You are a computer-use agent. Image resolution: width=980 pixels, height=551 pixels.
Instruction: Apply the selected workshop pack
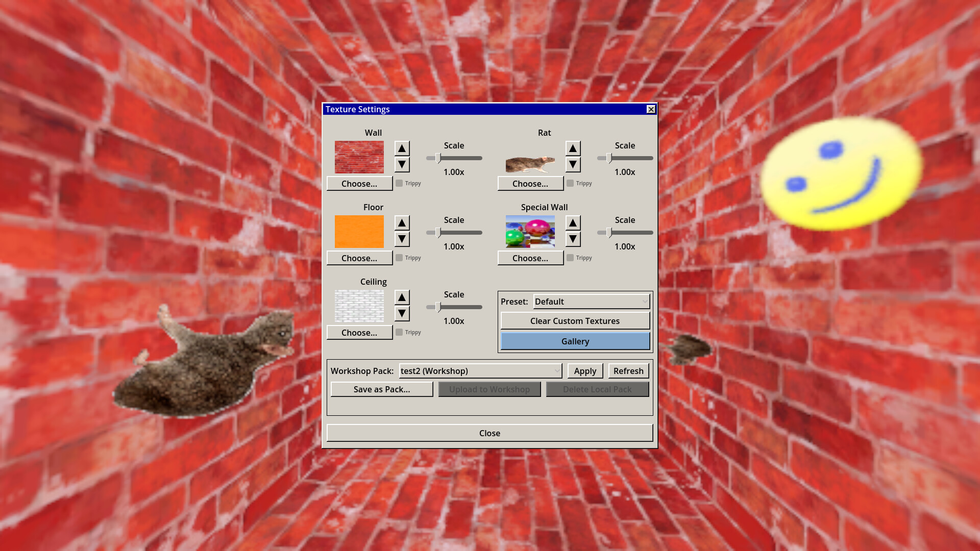click(585, 371)
